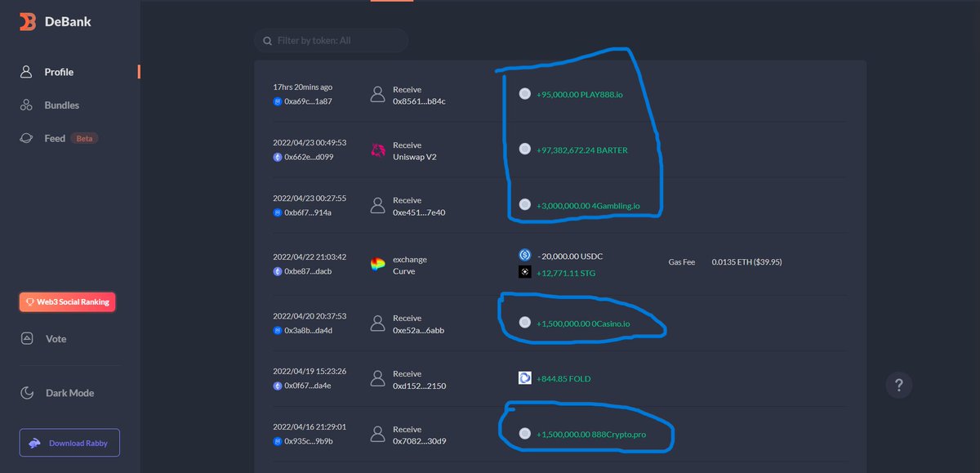Open sender address 0xe451...7e40
This screenshot has width=980, height=473.
[x=419, y=212]
